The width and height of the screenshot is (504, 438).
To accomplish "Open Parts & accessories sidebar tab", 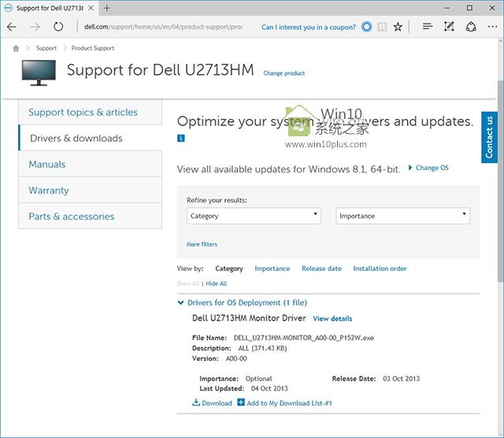I will (91, 216).
